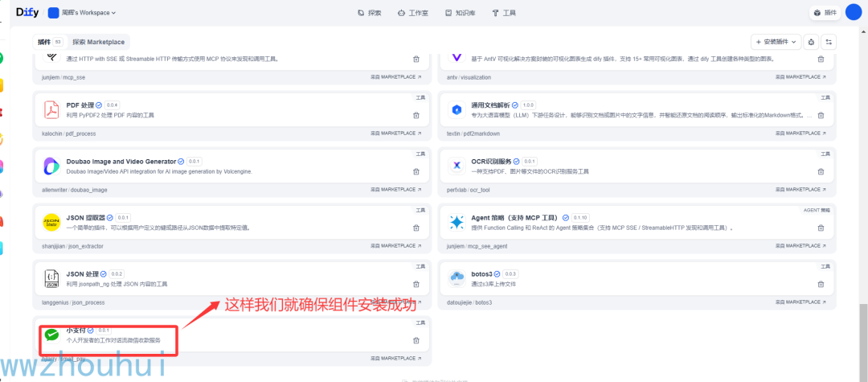Select the JSON 处理 plugin title
Image resolution: width=868 pixels, height=382 pixels.
83,274
